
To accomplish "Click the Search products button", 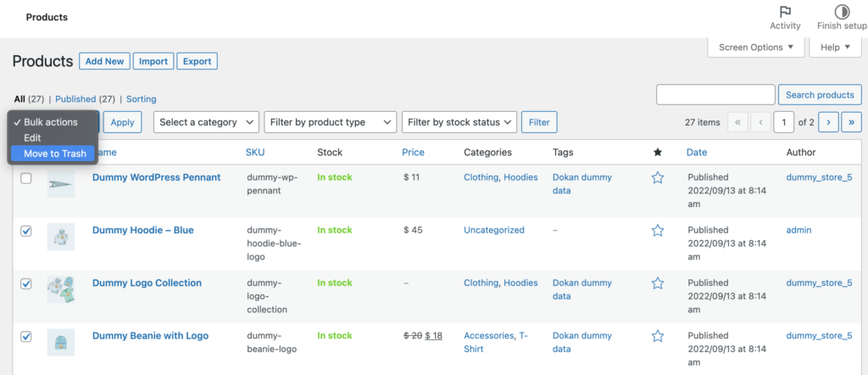I will (x=820, y=95).
